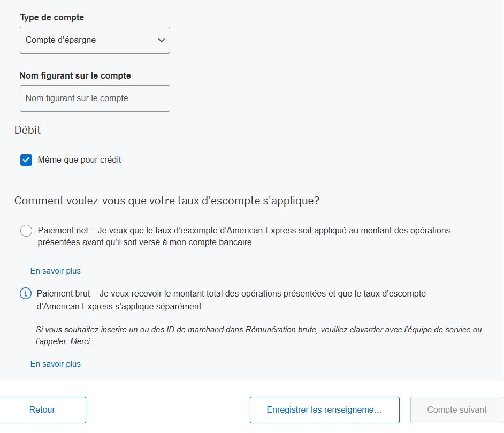
Task: Go back with the Retour button
Action: pyautogui.click(x=42, y=410)
